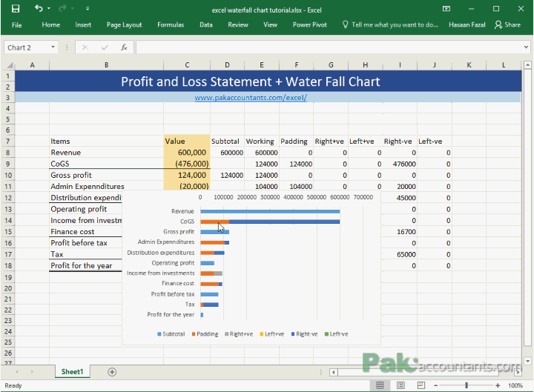Open the www.pakaccountants.com/excel/ hyperlink
The image size is (534, 392).
point(251,97)
